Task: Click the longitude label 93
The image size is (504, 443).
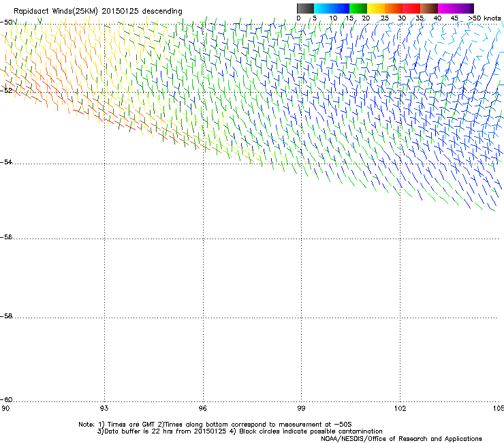Action: pyautogui.click(x=104, y=408)
